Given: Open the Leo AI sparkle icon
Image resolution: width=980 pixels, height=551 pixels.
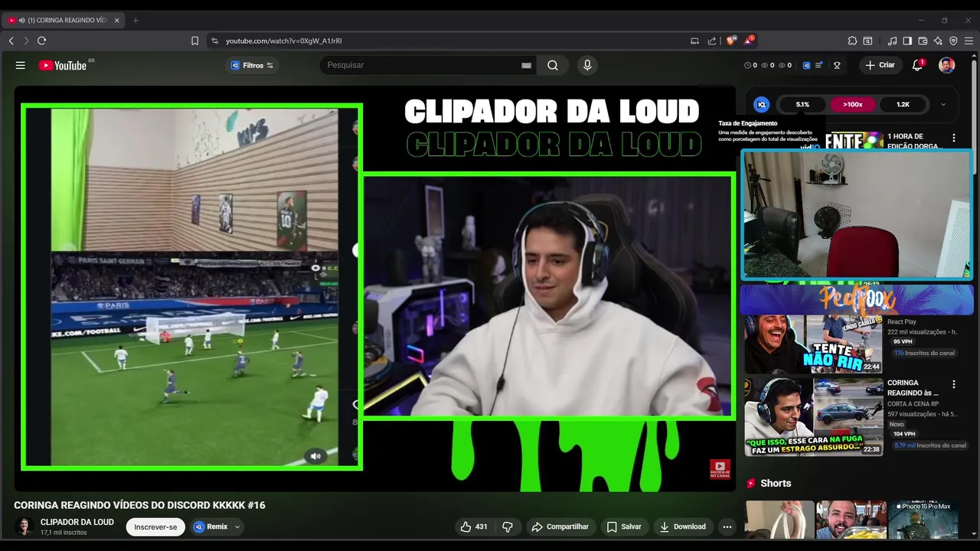Looking at the screenshot, I should pyautogui.click(x=938, y=41).
